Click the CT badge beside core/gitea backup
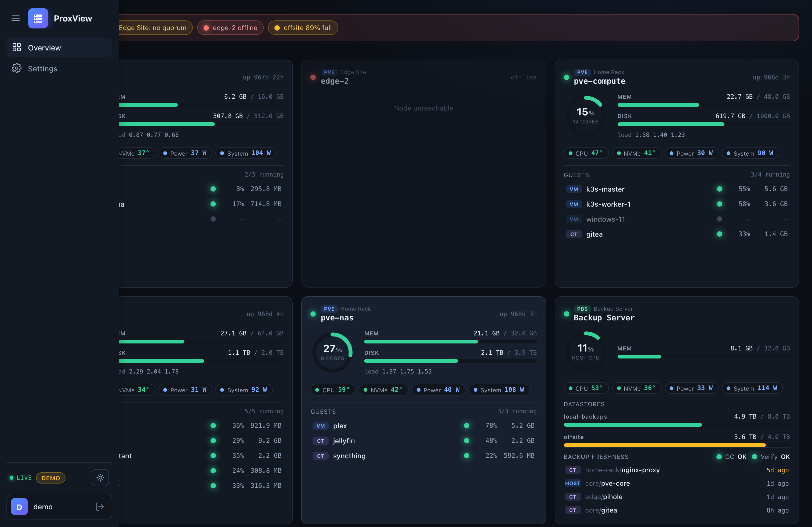The width and height of the screenshot is (812, 527). pos(572,510)
